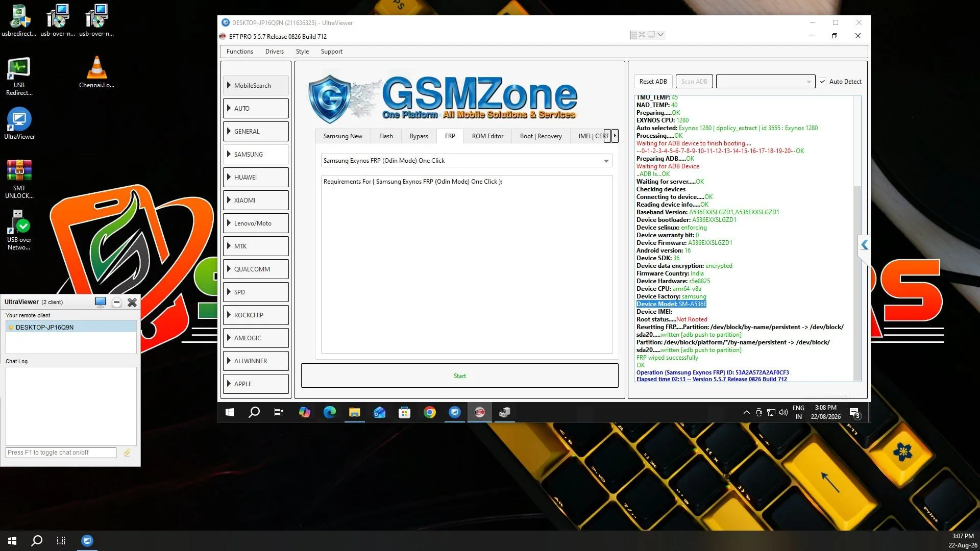Expand the XIAOMI section
This screenshot has height=551, width=980.
click(x=256, y=201)
